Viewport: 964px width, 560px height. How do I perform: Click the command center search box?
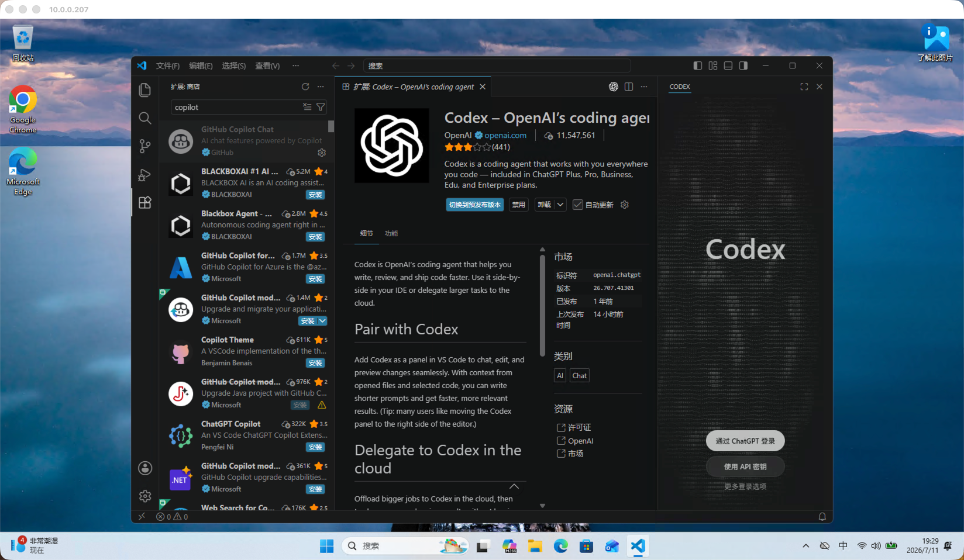497,66
